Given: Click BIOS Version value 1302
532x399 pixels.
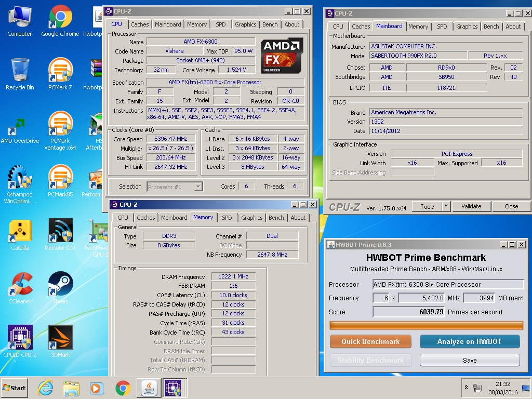Looking at the screenshot, I should tap(446, 122).
